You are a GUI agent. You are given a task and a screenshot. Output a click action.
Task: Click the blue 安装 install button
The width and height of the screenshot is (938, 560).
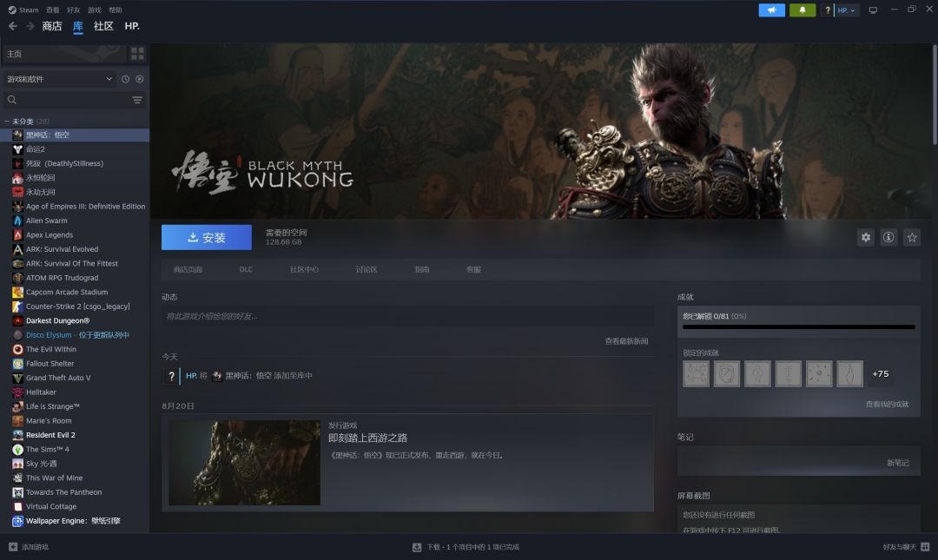click(x=207, y=238)
